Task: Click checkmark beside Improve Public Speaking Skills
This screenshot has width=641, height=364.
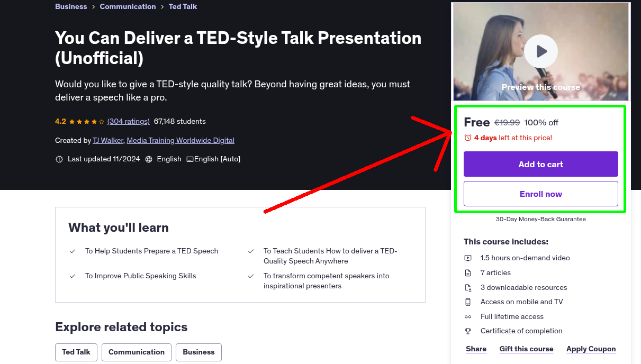Action: point(73,276)
